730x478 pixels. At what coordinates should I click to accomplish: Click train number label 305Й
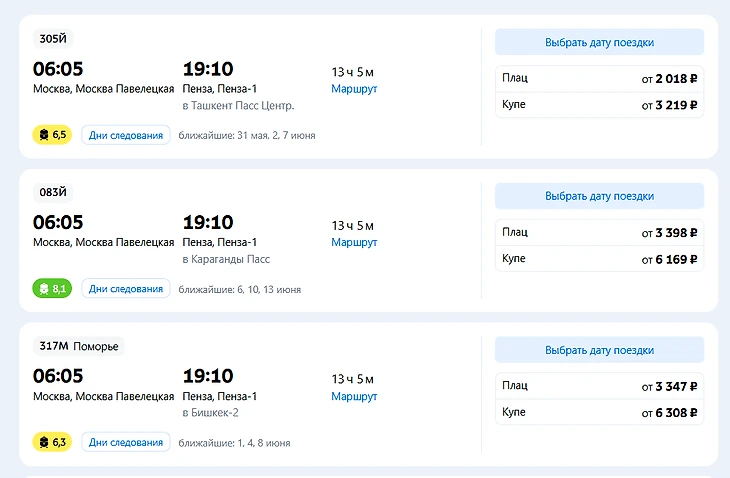(53, 39)
